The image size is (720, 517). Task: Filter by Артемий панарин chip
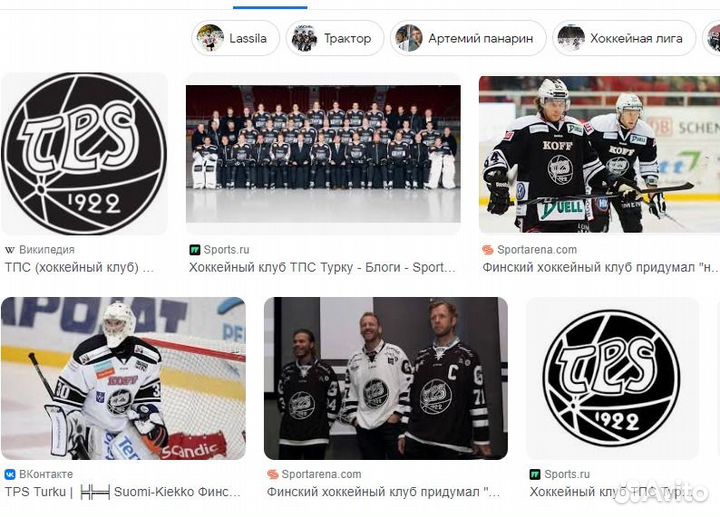pos(468,38)
